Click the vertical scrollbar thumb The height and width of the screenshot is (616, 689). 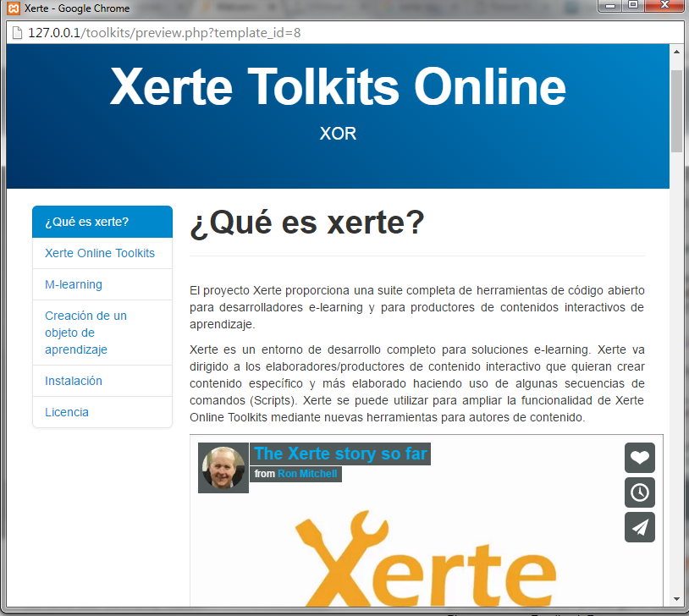676,111
